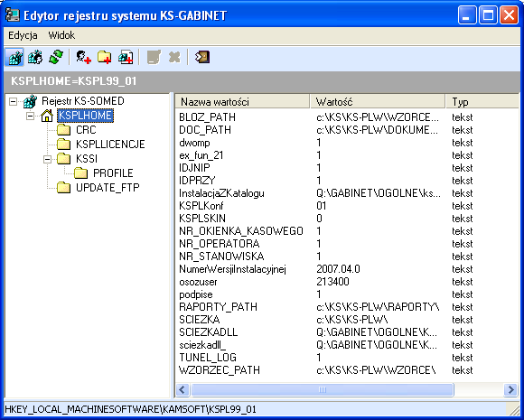
Task: Collapse the Rejestr KS-SOMED root node
Action: click(13, 101)
